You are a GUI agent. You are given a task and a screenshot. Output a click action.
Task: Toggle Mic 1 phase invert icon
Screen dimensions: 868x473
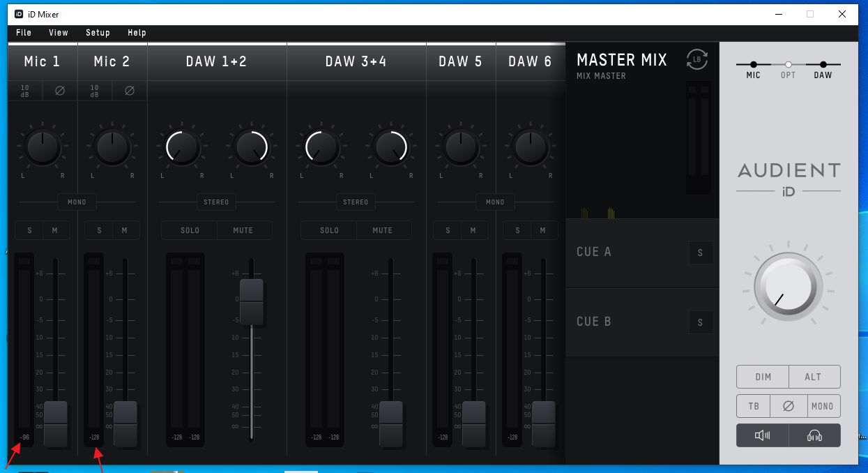[60, 91]
